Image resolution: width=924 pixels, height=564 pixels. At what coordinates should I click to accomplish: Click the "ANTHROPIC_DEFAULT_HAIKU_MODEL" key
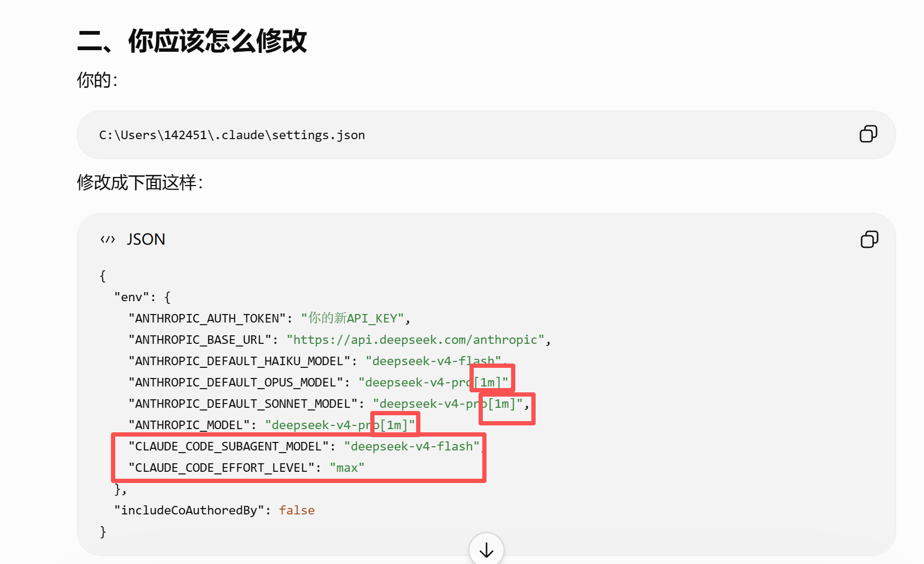click(x=240, y=361)
